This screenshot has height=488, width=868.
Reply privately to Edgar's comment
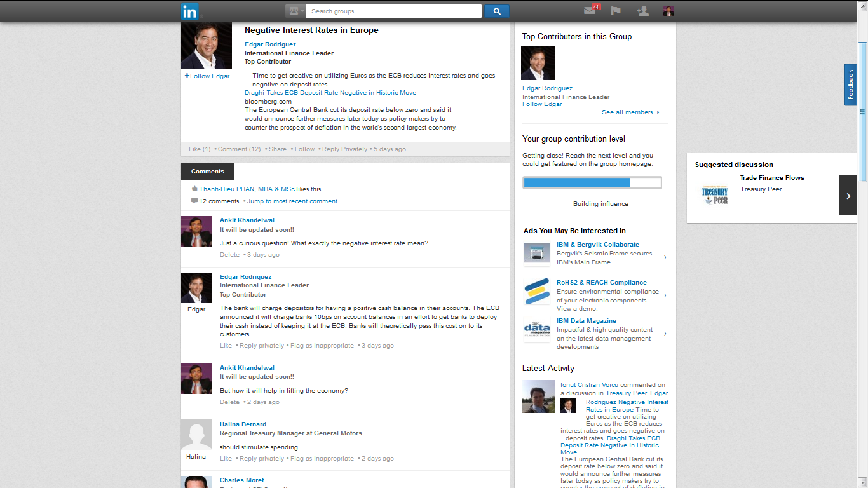tap(262, 346)
